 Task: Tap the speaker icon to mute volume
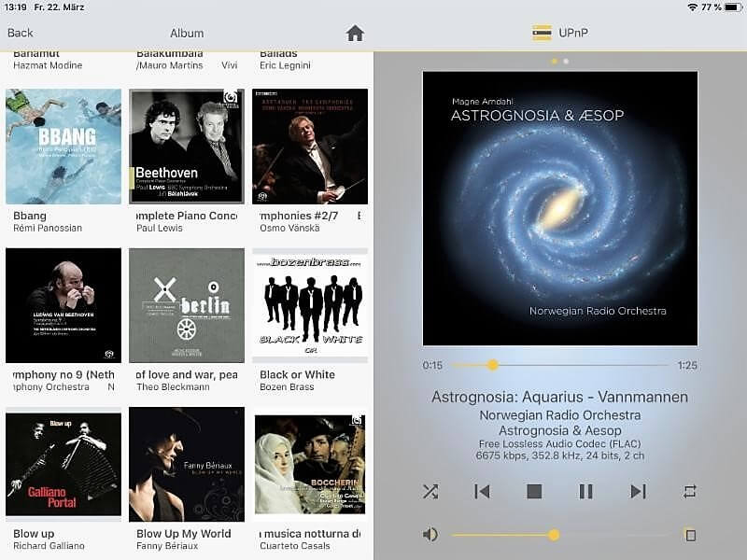point(430,534)
